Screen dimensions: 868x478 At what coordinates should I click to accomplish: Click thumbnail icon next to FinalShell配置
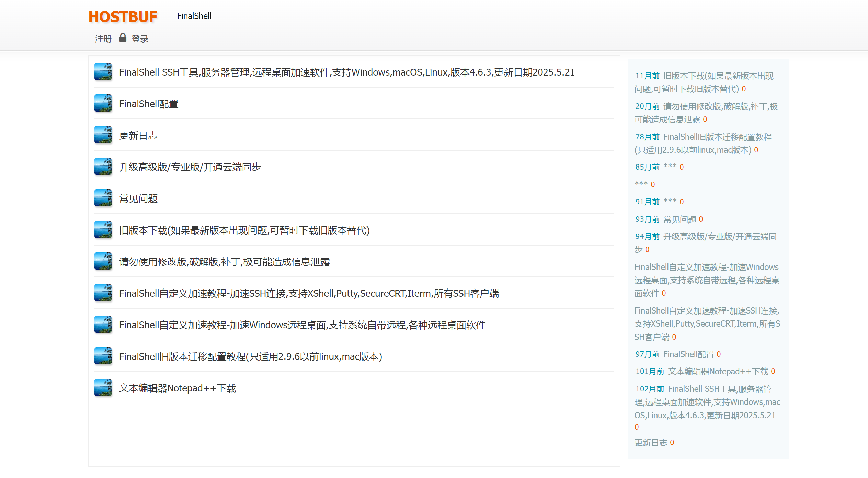click(x=103, y=103)
